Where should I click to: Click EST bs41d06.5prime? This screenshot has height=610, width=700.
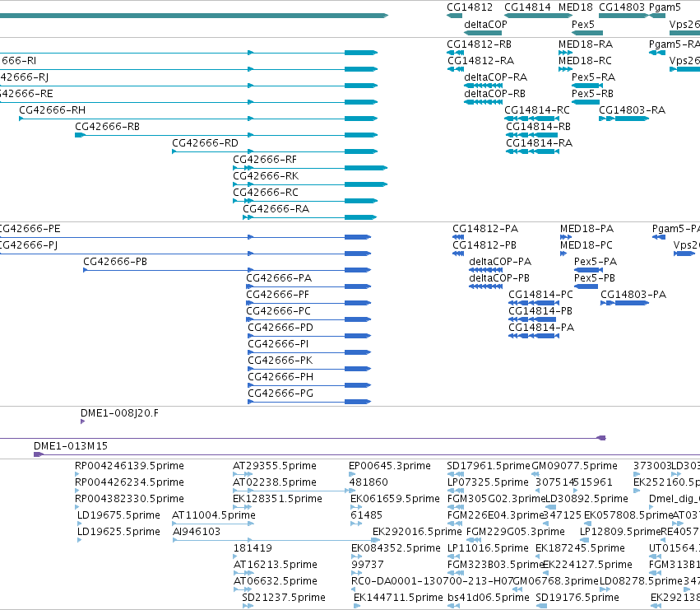tap(489, 598)
